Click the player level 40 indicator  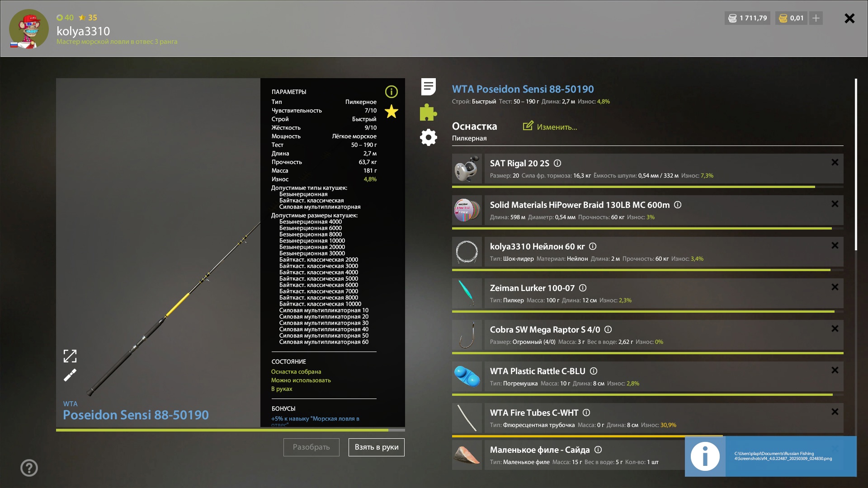(65, 18)
